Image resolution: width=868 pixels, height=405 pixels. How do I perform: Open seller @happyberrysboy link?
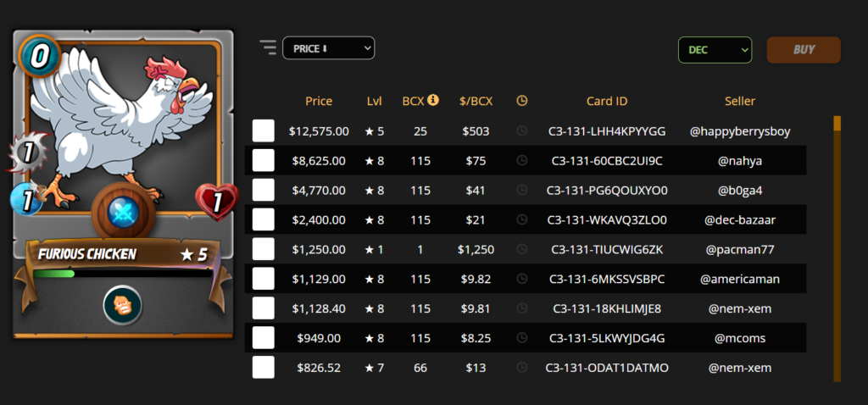click(740, 131)
